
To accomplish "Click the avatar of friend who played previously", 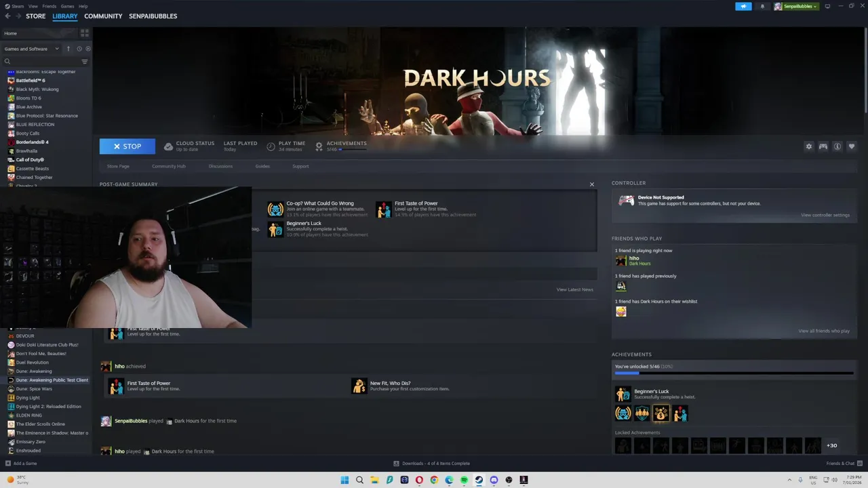I will pyautogui.click(x=620, y=286).
